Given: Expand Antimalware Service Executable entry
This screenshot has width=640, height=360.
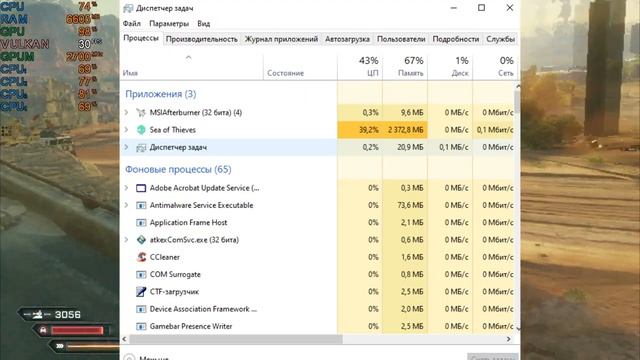Looking at the screenshot, I should pyautogui.click(x=127, y=205).
